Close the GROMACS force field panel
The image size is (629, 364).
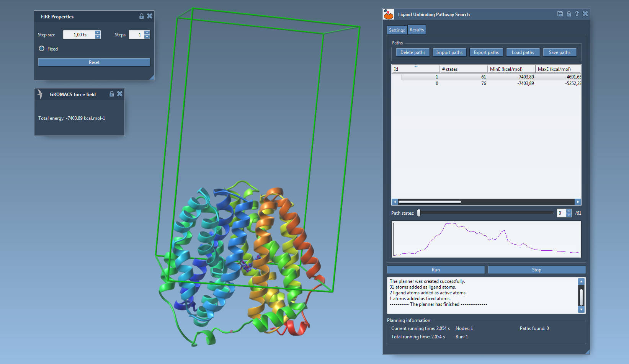[120, 94]
